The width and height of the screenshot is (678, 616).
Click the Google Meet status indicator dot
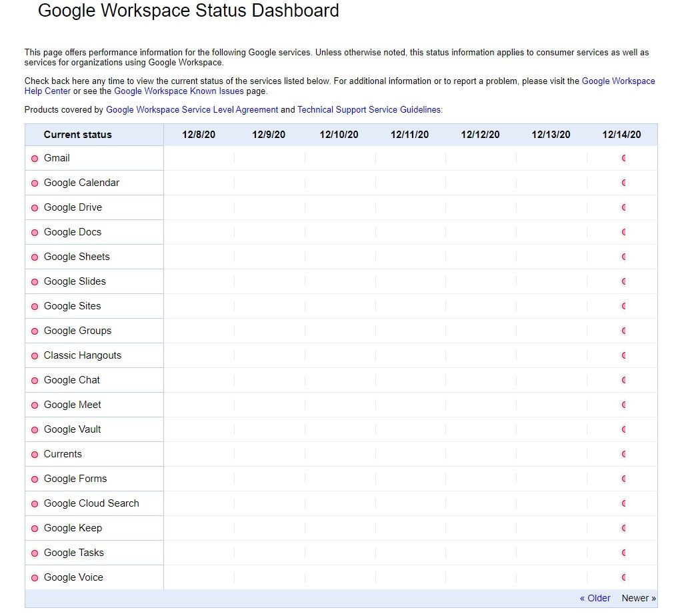(x=35, y=405)
